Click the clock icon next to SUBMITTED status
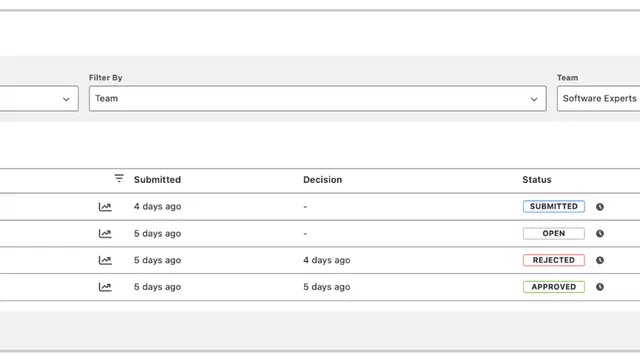The height and width of the screenshot is (360, 640). point(600,207)
